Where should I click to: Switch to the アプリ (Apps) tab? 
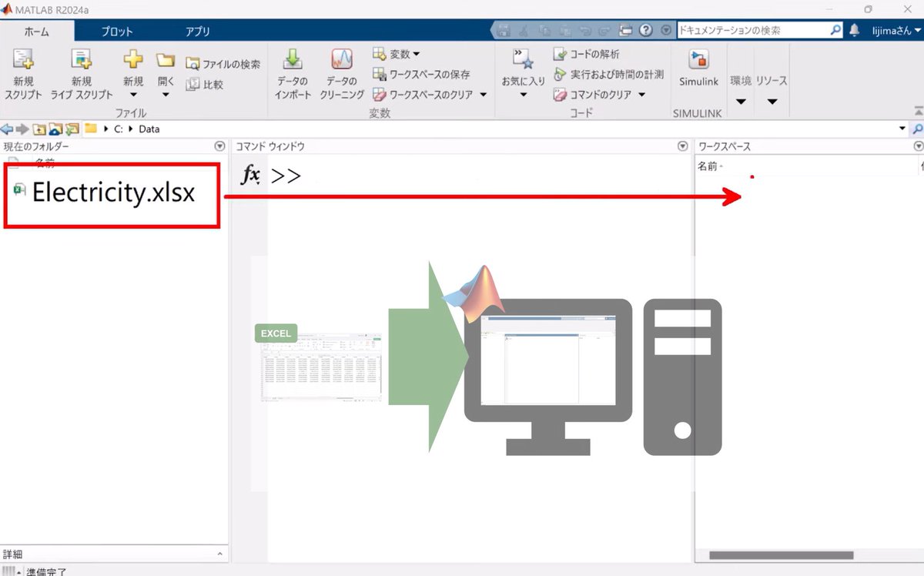[198, 32]
